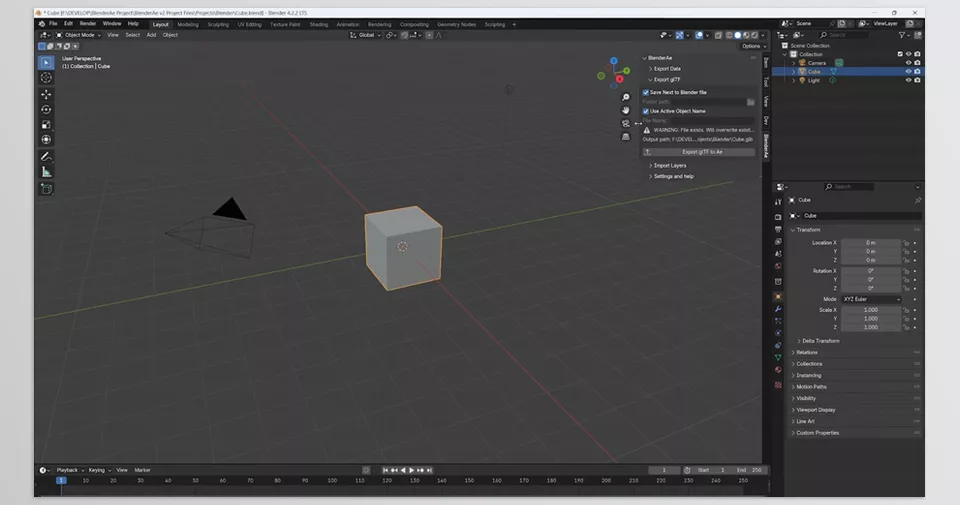Click the outliner filter funnel icon

pyautogui.click(x=902, y=36)
